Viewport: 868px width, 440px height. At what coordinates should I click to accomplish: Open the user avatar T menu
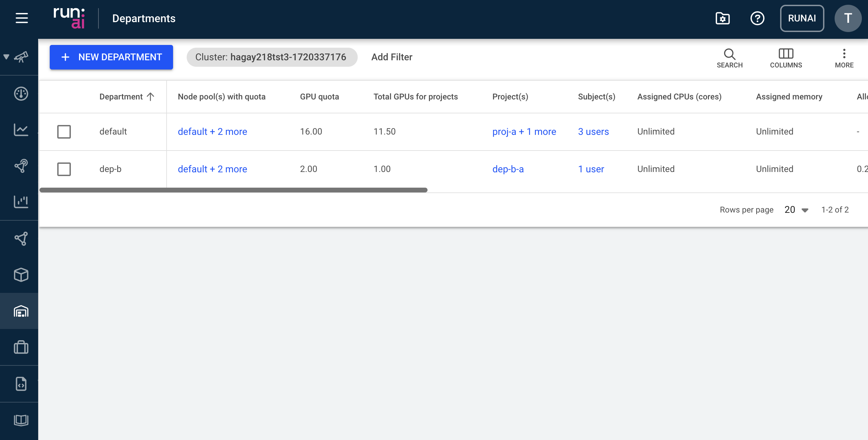(848, 18)
